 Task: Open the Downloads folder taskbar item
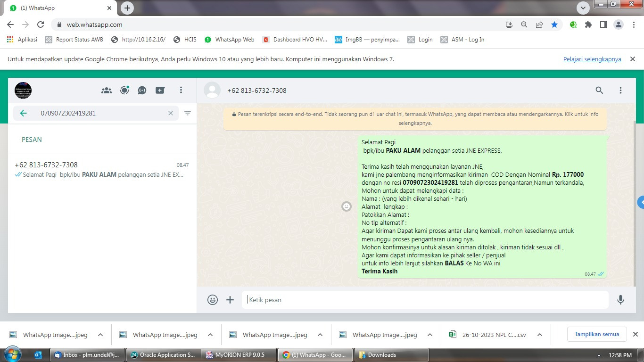[391, 355]
